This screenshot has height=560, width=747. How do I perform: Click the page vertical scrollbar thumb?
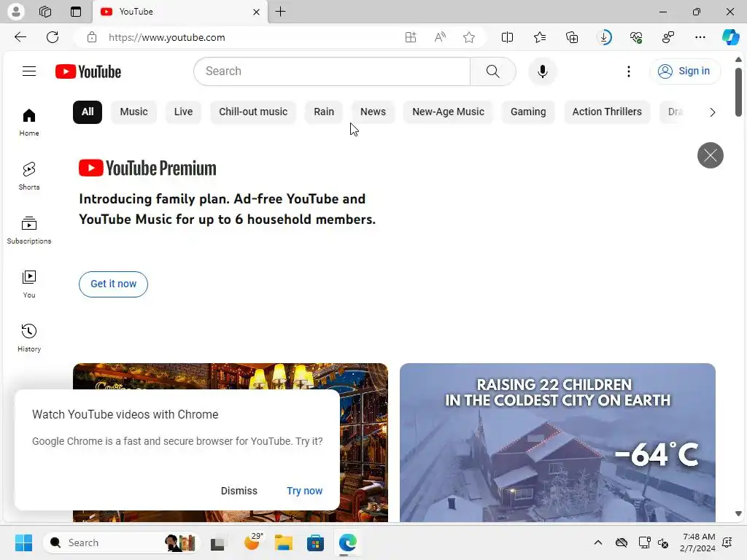(738, 92)
